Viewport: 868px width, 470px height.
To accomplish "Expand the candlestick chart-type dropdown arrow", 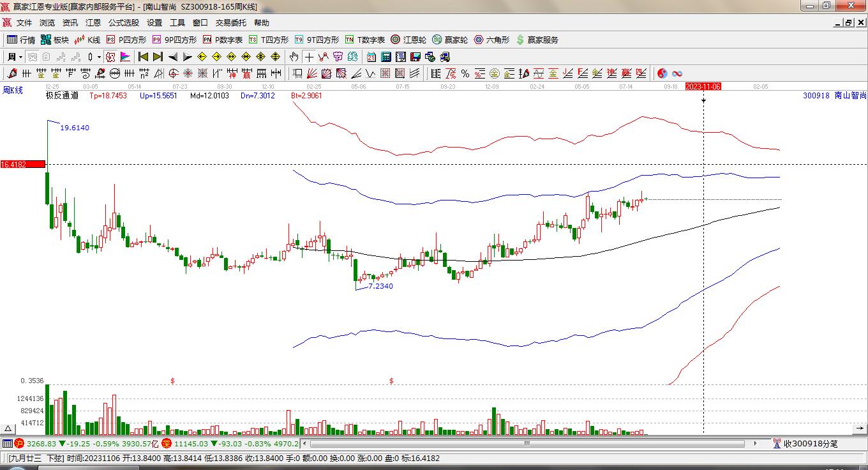I will pos(99,57).
